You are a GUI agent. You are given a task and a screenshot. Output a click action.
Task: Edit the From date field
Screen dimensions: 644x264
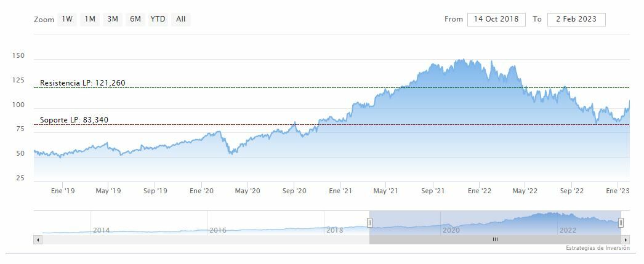[x=496, y=19]
